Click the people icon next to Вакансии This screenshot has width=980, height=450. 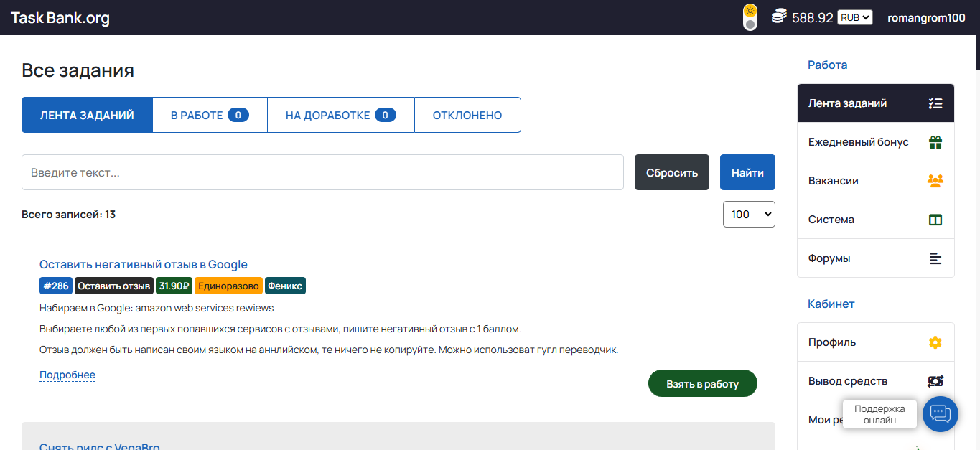point(935,181)
